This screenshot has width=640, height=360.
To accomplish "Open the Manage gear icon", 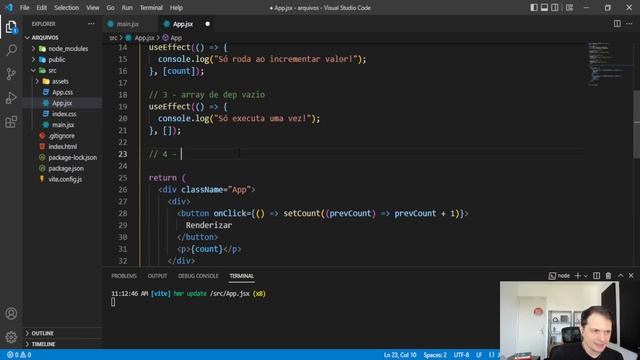I will (11, 337).
